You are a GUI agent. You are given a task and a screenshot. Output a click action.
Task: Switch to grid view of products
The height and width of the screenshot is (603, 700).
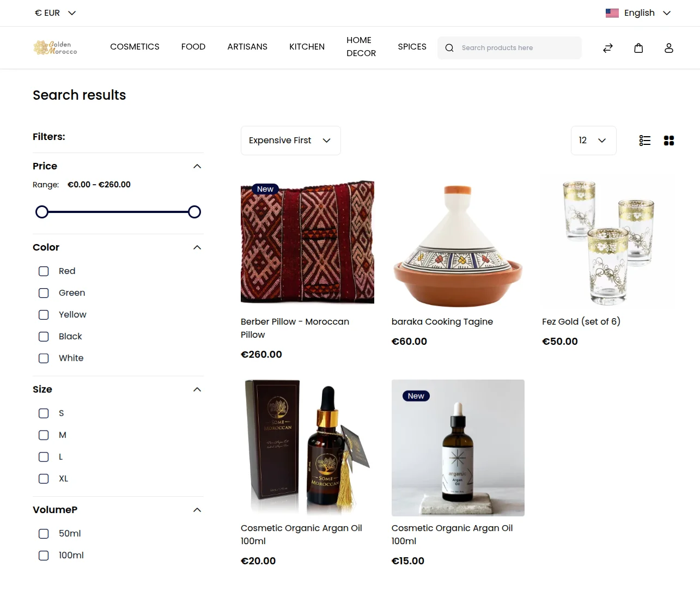point(668,140)
